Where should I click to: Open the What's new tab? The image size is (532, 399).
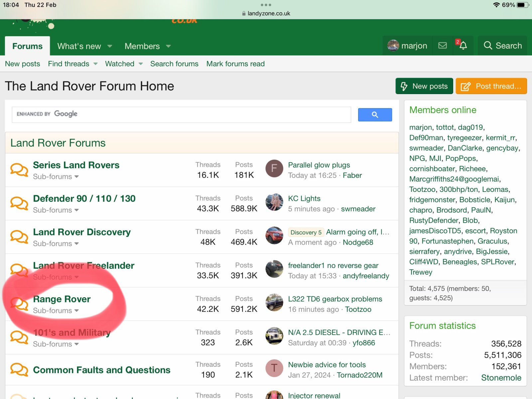click(x=79, y=46)
